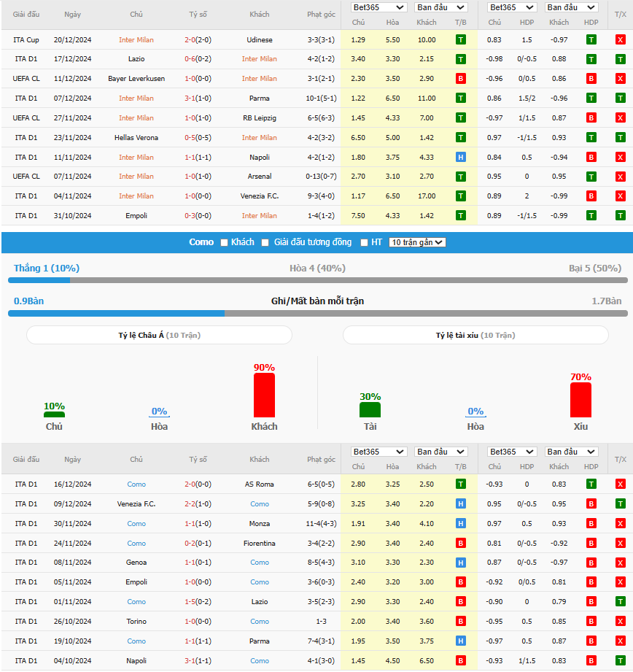Click green T over/under badge in Venezia F.C. vs Como row
Screen dimensions: 633x672
click(620, 504)
